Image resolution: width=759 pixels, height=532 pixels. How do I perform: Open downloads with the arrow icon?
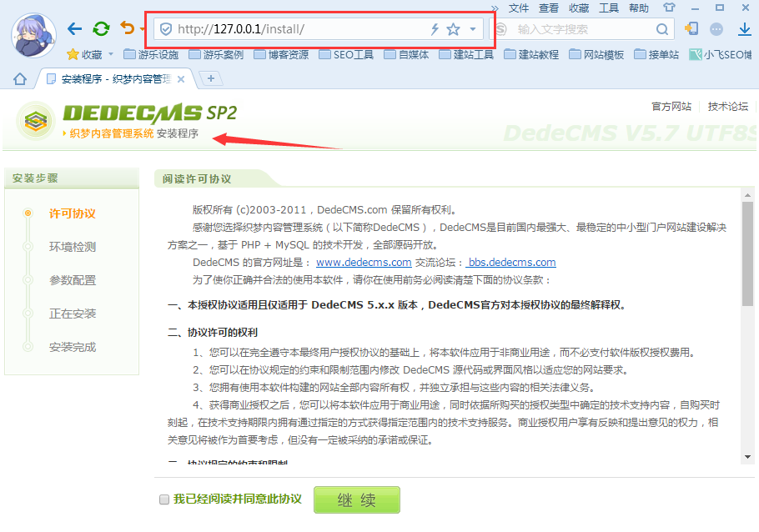tap(745, 29)
